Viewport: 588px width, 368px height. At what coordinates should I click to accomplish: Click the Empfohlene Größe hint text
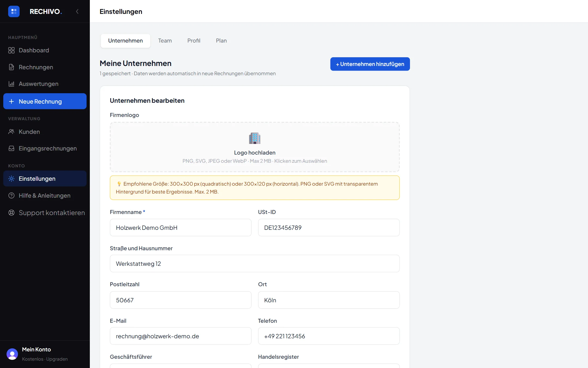click(247, 188)
